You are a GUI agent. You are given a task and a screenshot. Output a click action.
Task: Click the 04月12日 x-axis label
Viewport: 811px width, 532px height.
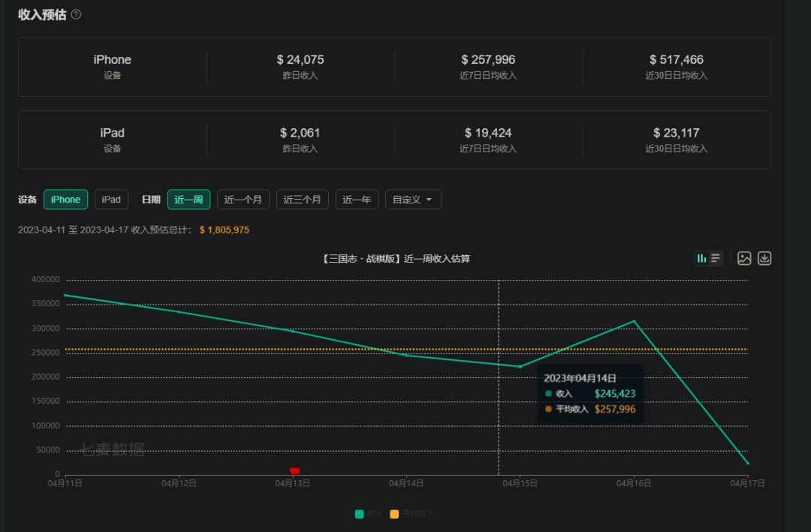pyautogui.click(x=179, y=483)
